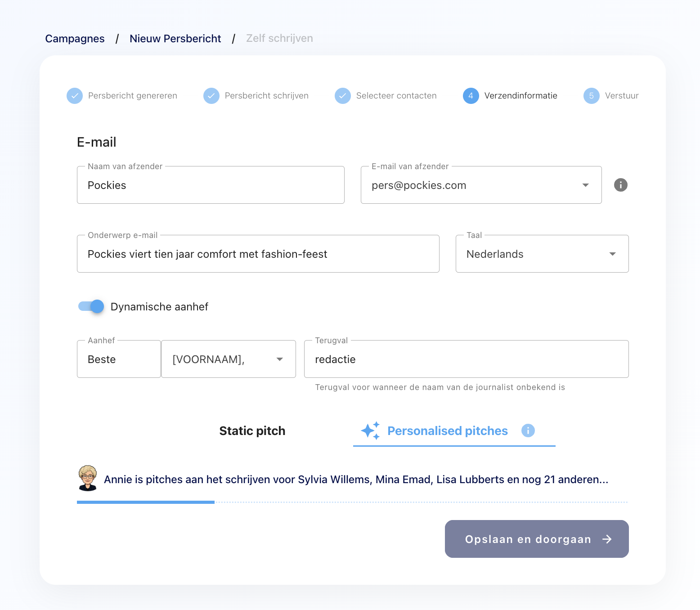Toggle the Dynamische aanhef switch

[91, 307]
